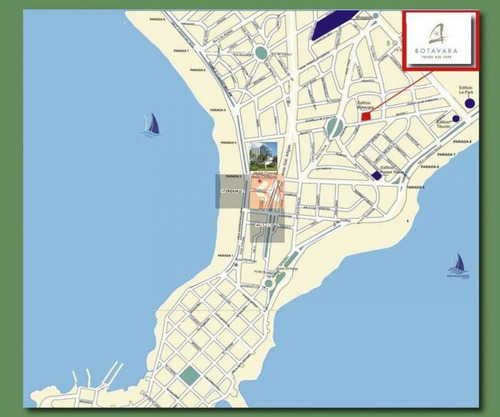Select the Edificio Le Park blue circle
This screenshot has height=417, width=500.
tap(470, 103)
